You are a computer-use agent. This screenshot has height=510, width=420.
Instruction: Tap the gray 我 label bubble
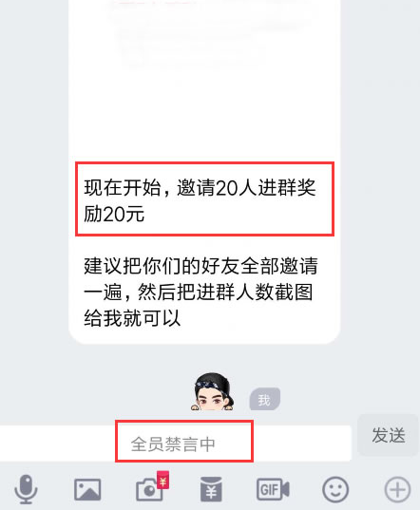264,400
